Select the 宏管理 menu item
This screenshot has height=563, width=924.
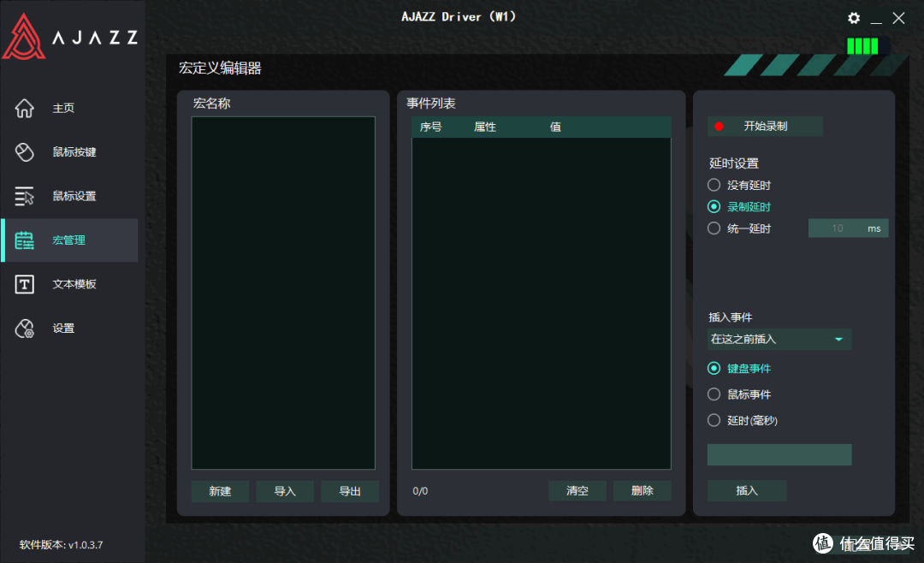(69, 240)
